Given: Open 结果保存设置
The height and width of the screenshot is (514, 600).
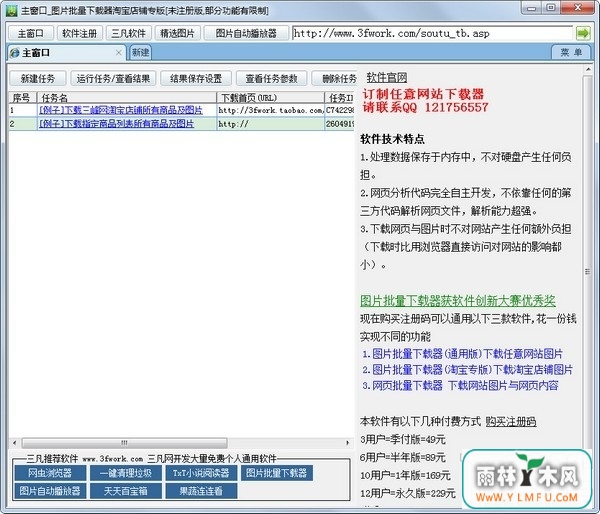Looking at the screenshot, I should [196, 78].
